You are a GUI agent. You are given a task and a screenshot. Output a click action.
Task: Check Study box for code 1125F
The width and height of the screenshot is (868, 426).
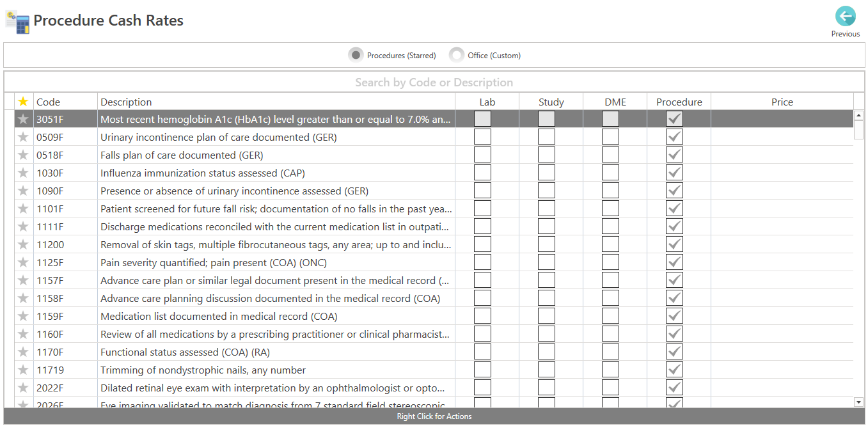546,262
